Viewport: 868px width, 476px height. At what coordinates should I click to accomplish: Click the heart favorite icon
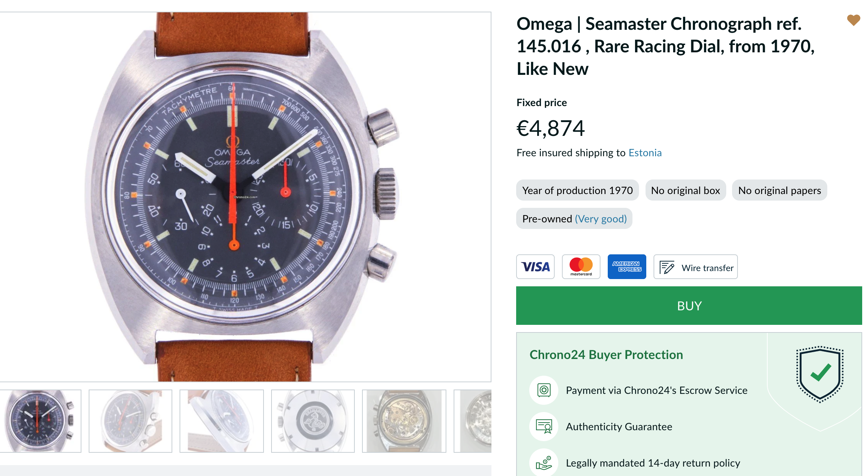pos(853,20)
